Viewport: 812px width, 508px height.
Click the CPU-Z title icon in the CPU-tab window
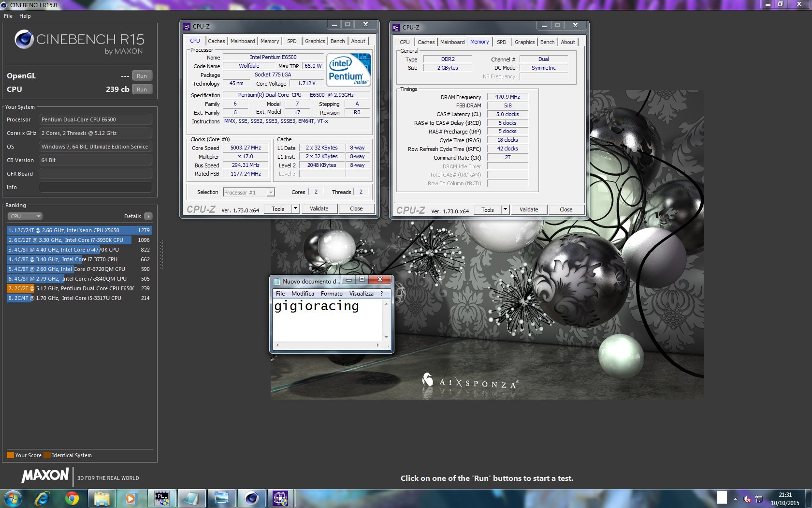(187, 26)
